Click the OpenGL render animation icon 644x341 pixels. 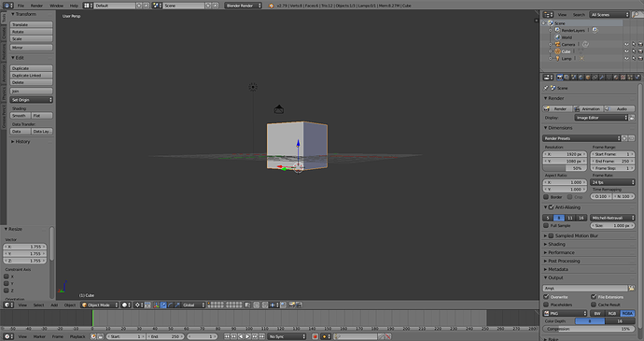point(299,305)
